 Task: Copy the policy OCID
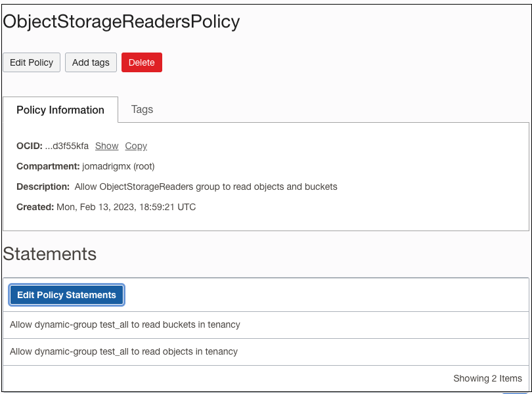(136, 146)
